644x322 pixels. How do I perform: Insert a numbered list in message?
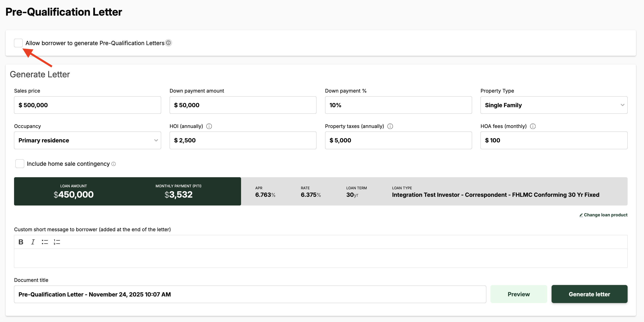click(57, 242)
